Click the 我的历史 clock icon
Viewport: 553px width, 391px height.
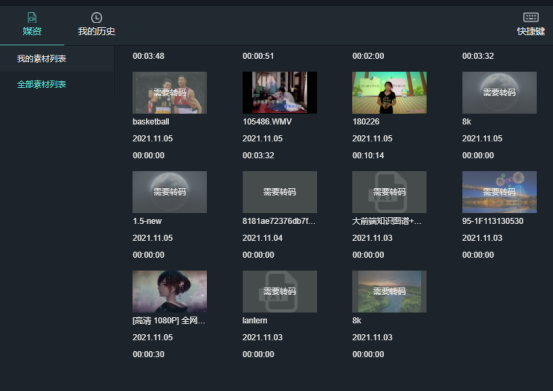tap(96, 17)
